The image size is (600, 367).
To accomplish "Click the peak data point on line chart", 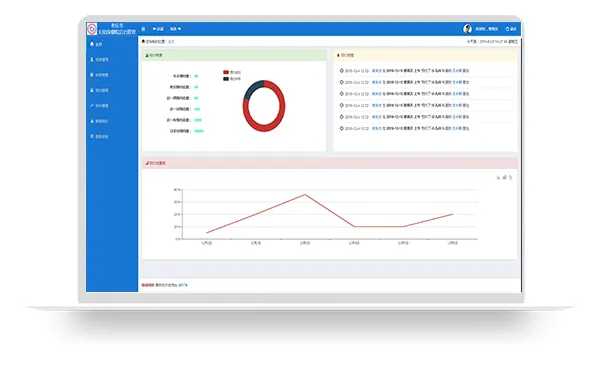I will [305, 195].
